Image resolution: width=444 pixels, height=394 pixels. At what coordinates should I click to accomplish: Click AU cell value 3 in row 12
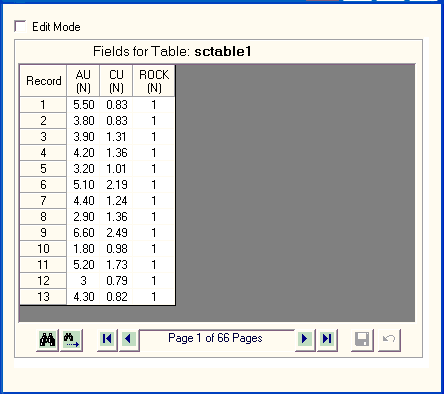83,281
